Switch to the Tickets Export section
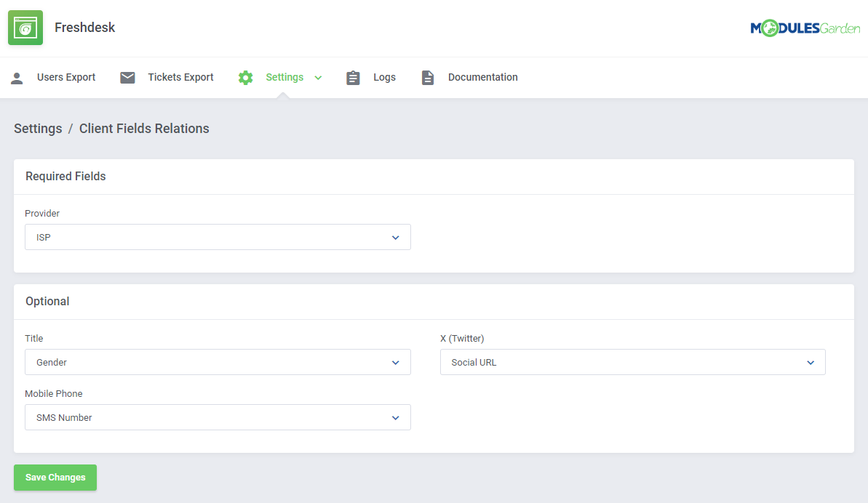 tap(180, 77)
